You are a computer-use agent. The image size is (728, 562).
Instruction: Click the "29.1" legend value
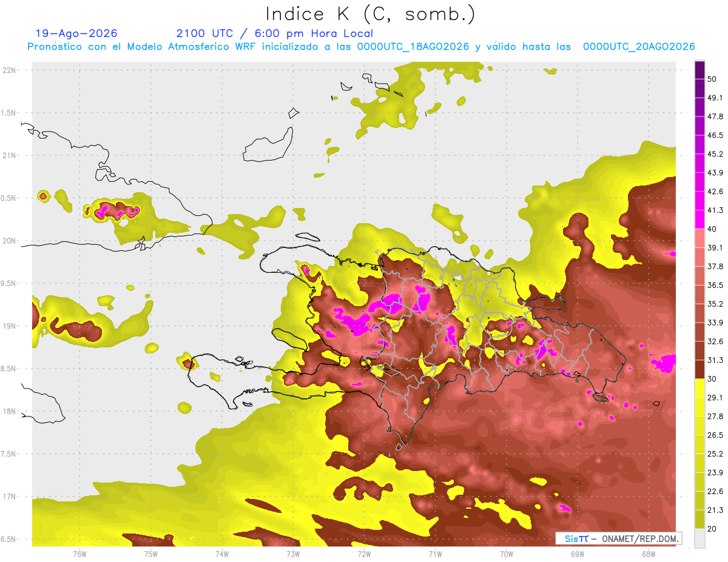point(715,398)
